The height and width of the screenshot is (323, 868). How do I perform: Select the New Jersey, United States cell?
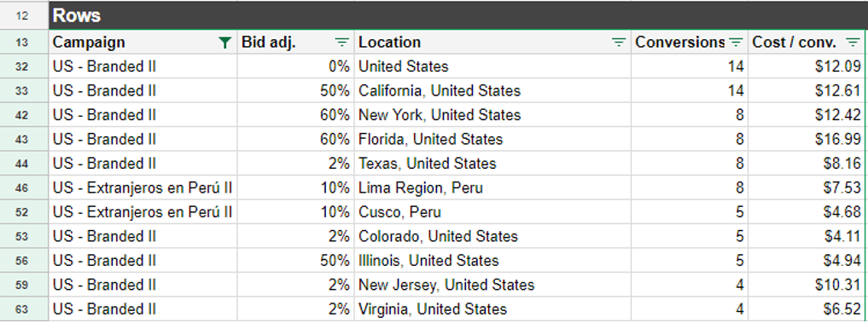pyautogui.click(x=492, y=286)
